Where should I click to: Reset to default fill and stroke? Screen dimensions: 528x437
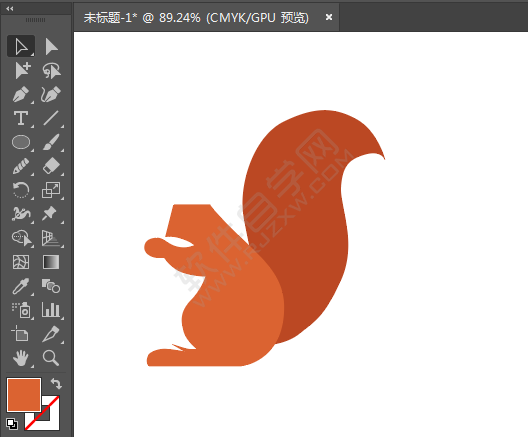click(12, 424)
